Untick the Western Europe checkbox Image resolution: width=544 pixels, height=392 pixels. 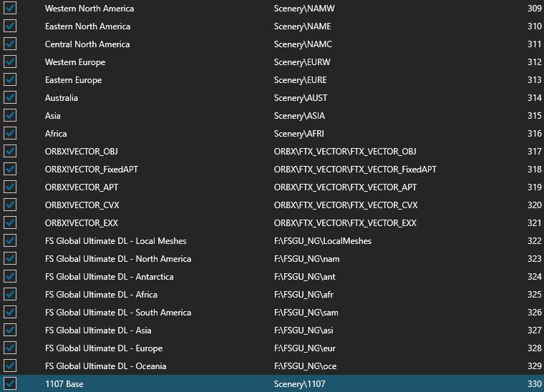(x=10, y=62)
